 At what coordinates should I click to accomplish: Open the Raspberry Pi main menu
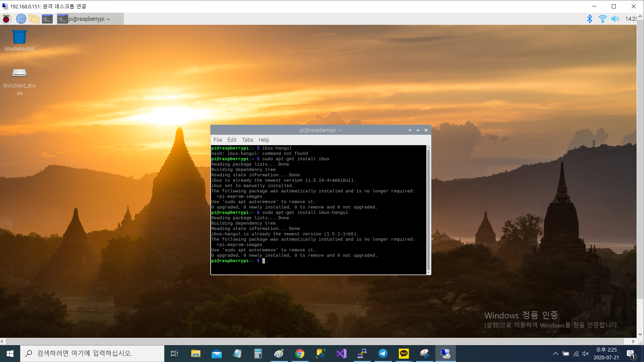[x=6, y=19]
